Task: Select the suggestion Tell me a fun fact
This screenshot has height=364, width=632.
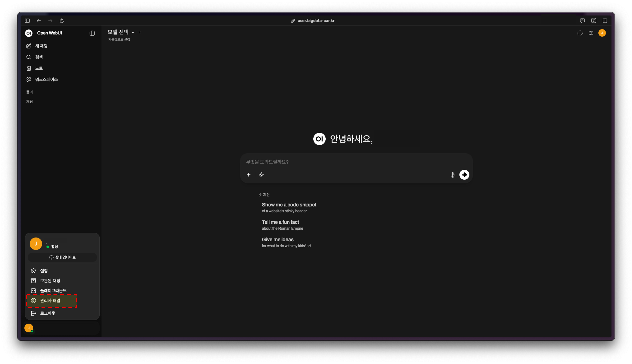Action: click(x=282, y=225)
